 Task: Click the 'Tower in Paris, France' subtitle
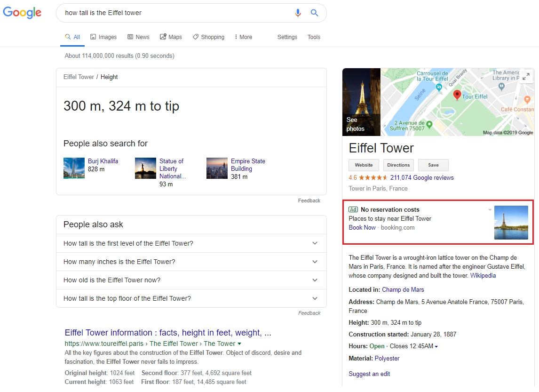378,188
